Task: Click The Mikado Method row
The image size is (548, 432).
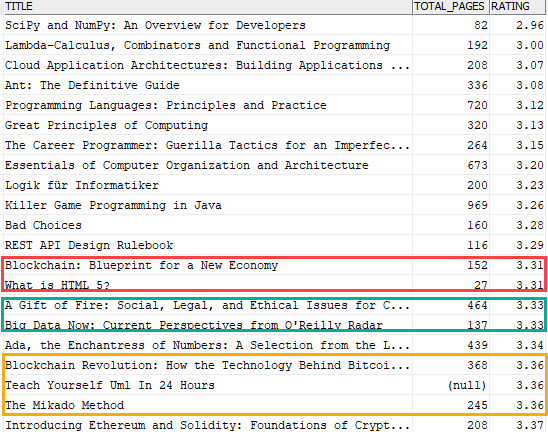Action: (x=274, y=405)
